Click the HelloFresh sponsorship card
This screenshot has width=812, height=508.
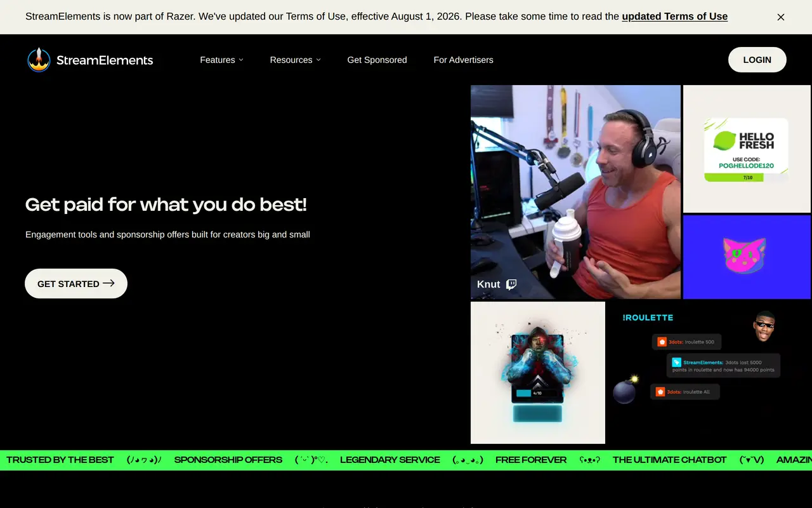[747, 149]
